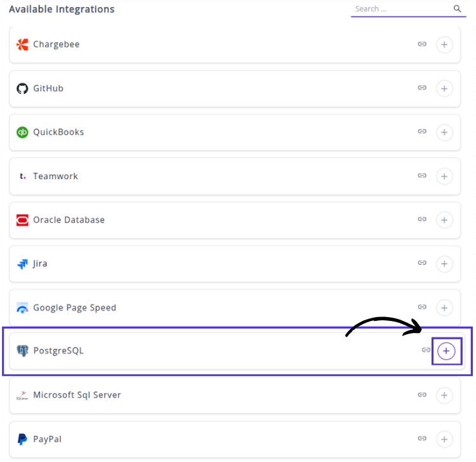Screen dimensions: 476x462
Task: Click the Oracle Database logo
Action: pyautogui.click(x=22, y=220)
